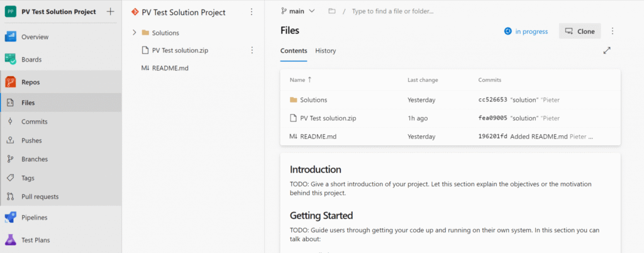Screen dimensions: 644x253
Task: Open Boards in the sidebar
Action: click(31, 60)
